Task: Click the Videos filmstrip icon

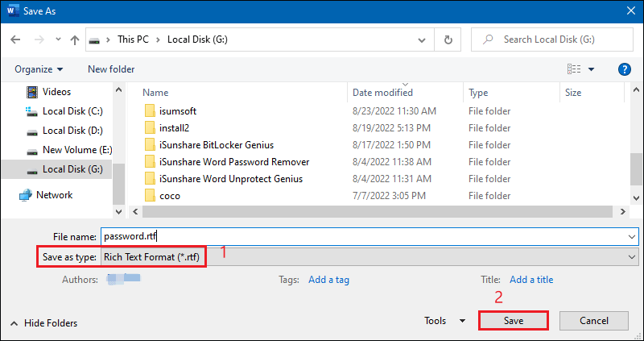Action: pyautogui.click(x=32, y=92)
